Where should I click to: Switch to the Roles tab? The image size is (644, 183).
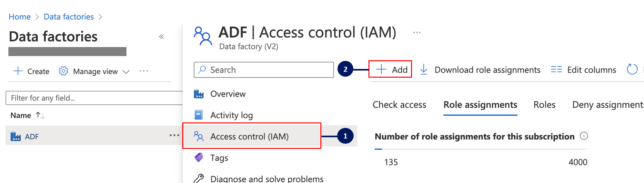tap(544, 105)
